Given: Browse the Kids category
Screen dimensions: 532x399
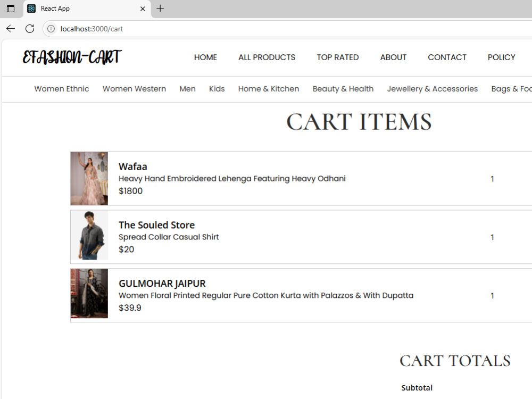Looking at the screenshot, I should (217, 89).
